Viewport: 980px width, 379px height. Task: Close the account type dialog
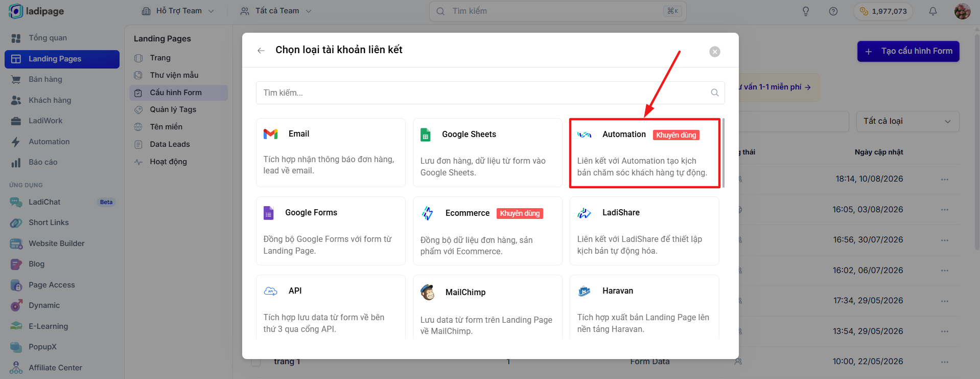pyautogui.click(x=715, y=52)
